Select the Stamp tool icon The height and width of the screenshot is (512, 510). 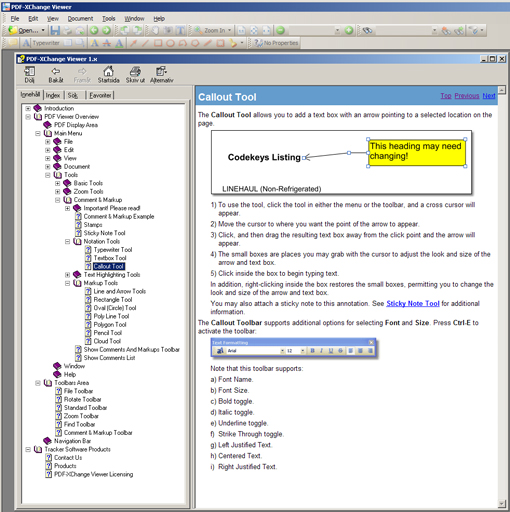pos(233,43)
